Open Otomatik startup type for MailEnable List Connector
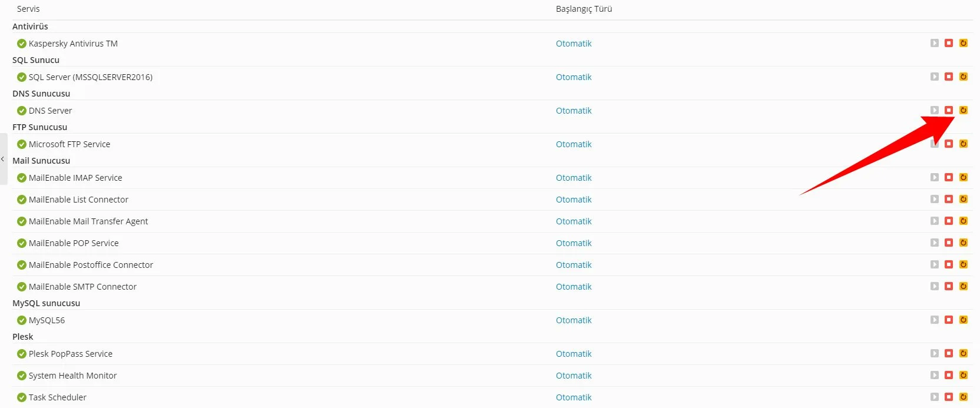The image size is (980, 408). [574, 200]
